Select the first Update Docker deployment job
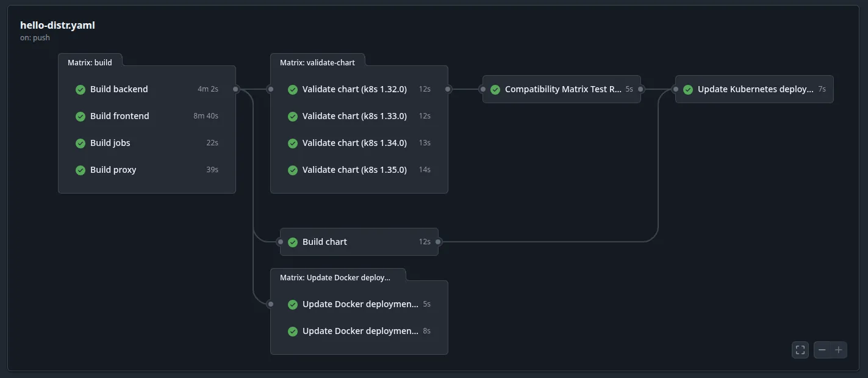Screen dimensions: 868x378 pos(361,304)
